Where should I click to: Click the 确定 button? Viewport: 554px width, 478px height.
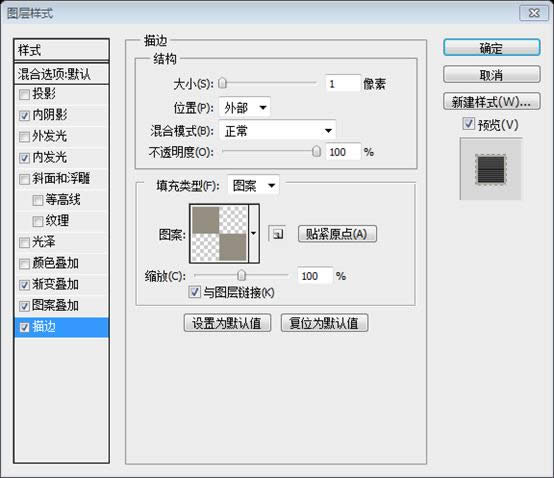point(491,48)
